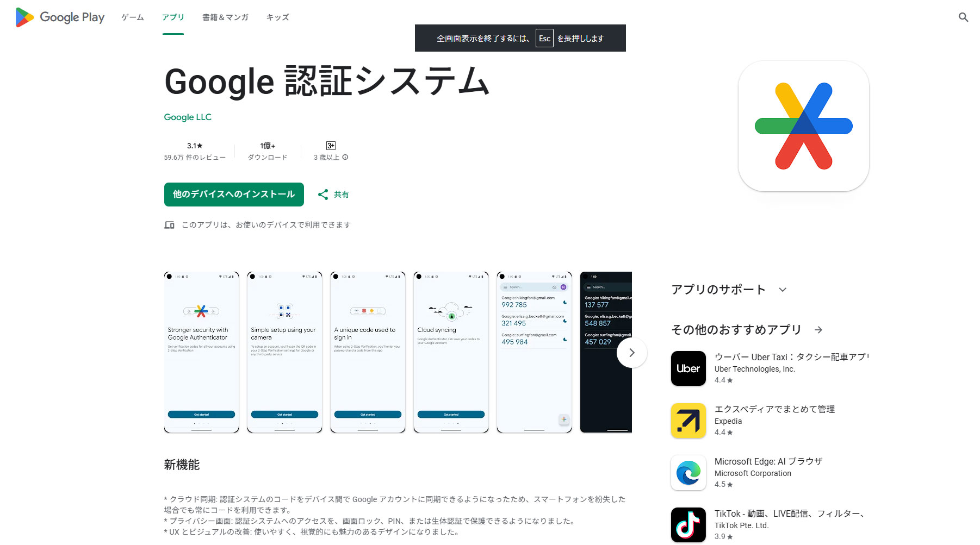Click the share icon next to 共有
Viewport: 980px width, 545px height.
tap(323, 195)
